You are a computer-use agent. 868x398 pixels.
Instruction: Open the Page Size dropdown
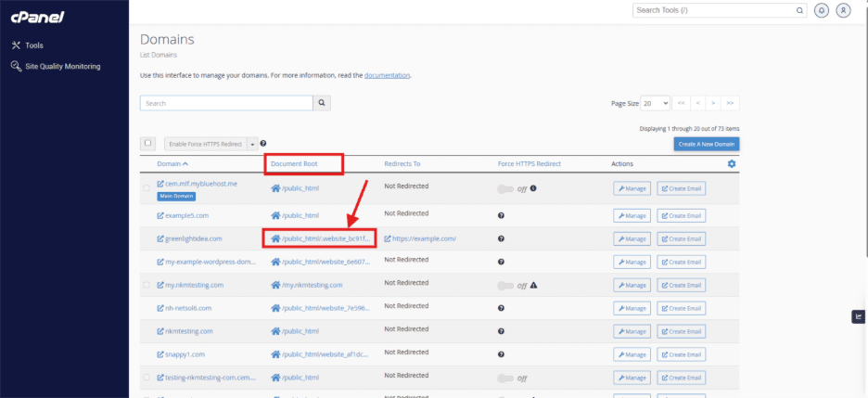pyautogui.click(x=656, y=103)
